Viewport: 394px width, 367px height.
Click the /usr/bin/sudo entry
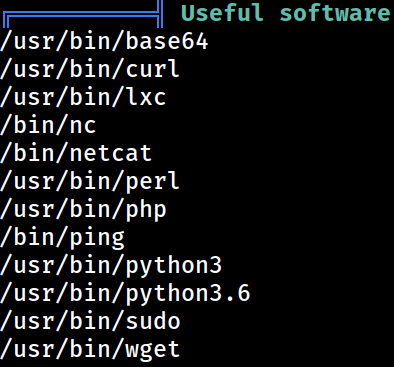point(90,321)
